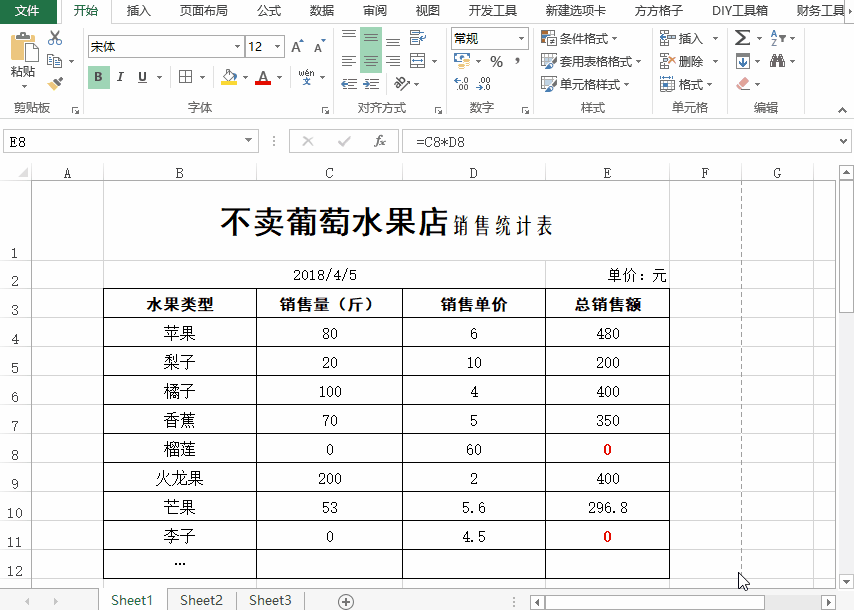Click the Fill down arrow icon
This screenshot has width=854, height=610.
coord(743,61)
